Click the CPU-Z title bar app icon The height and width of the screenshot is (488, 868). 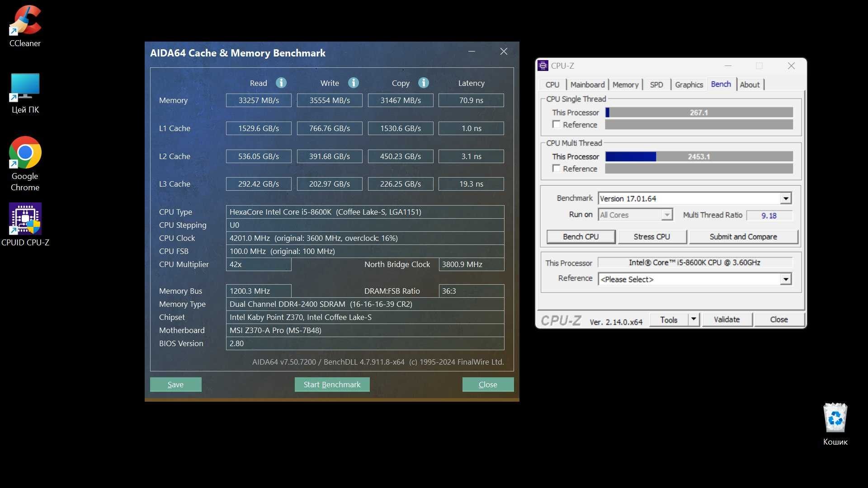click(543, 66)
